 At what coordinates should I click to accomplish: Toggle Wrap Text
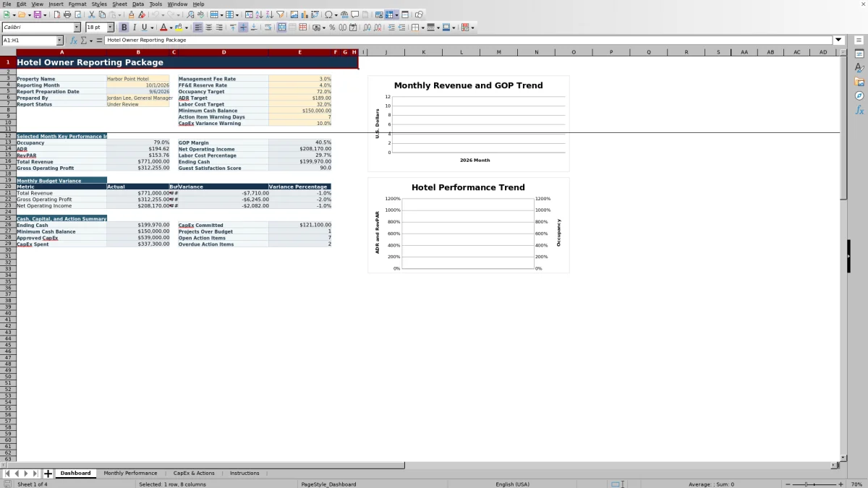pos(268,27)
